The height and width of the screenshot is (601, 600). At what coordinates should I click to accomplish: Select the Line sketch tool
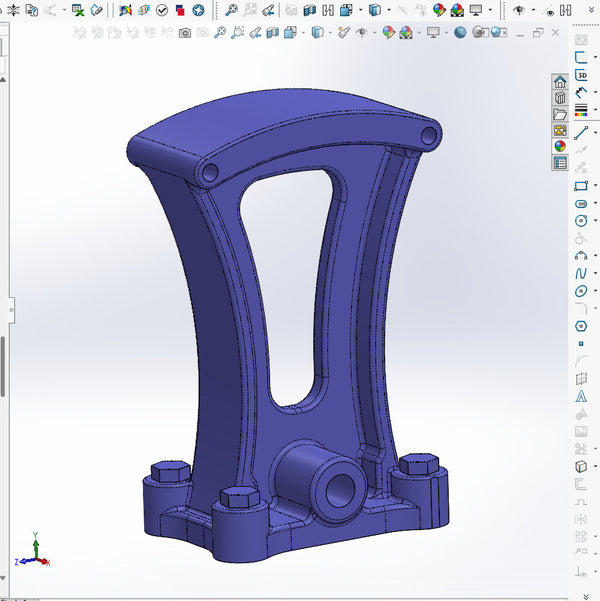click(x=580, y=132)
